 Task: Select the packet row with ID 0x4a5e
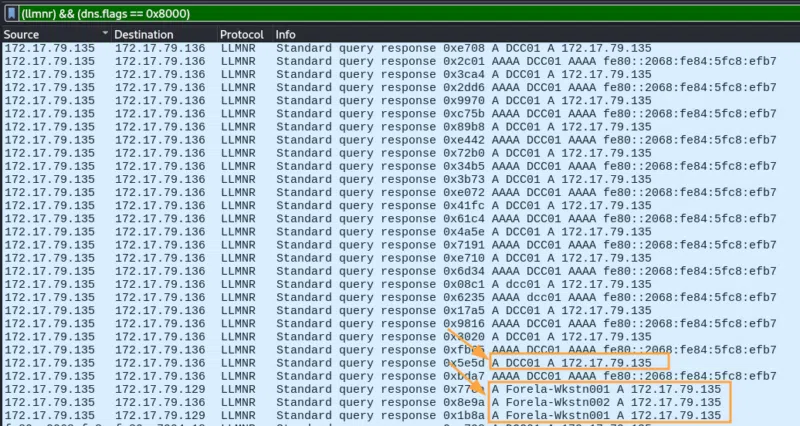pos(401,232)
